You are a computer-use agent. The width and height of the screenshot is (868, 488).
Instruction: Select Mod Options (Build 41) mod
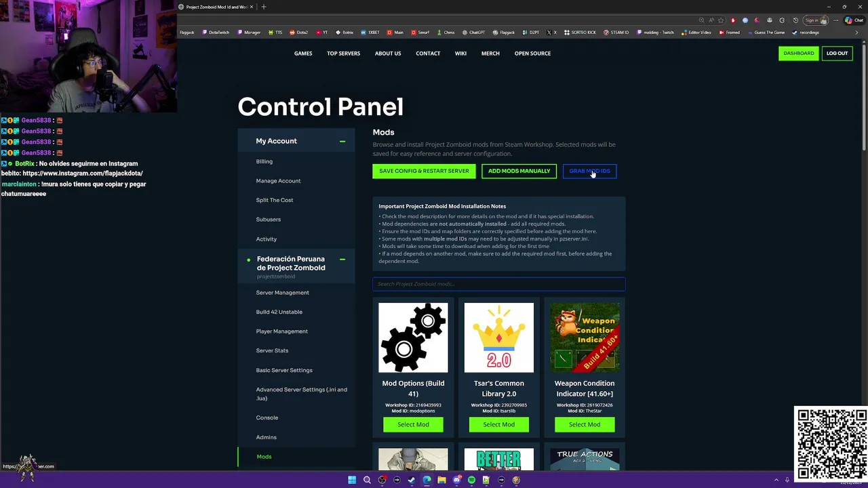[x=413, y=424]
